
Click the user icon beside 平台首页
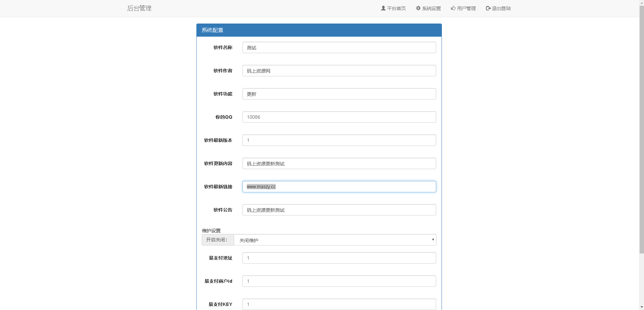point(383,8)
